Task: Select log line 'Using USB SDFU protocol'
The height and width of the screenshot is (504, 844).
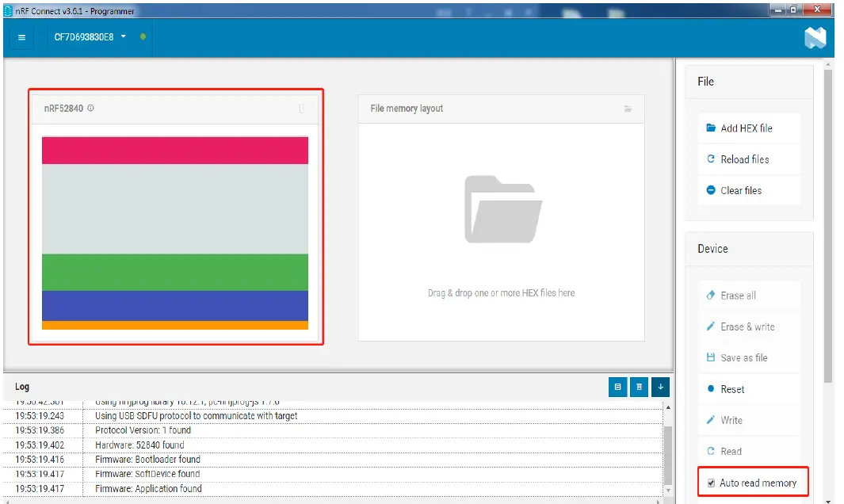Action: point(333,416)
